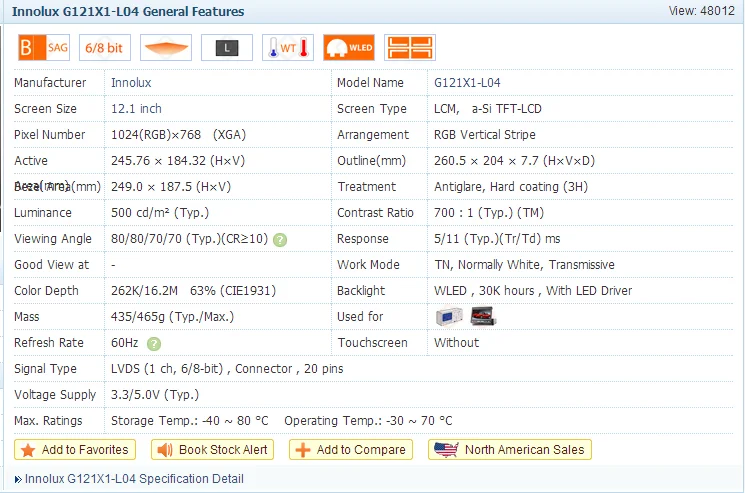Click the 'Max. Ratings' row label
The width and height of the screenshot is (745, 493).
[x=48, y=421]
